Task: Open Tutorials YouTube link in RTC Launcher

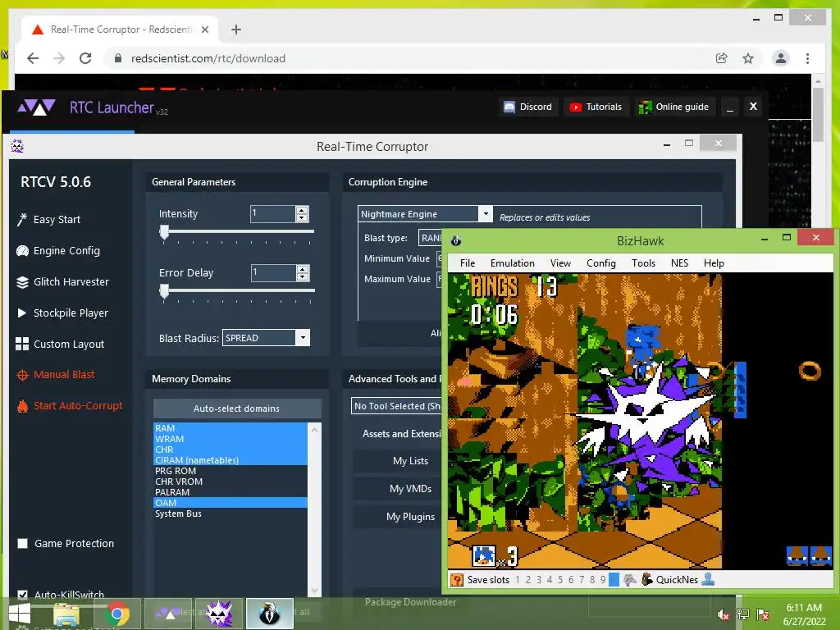Action: [x=596, y=107]
